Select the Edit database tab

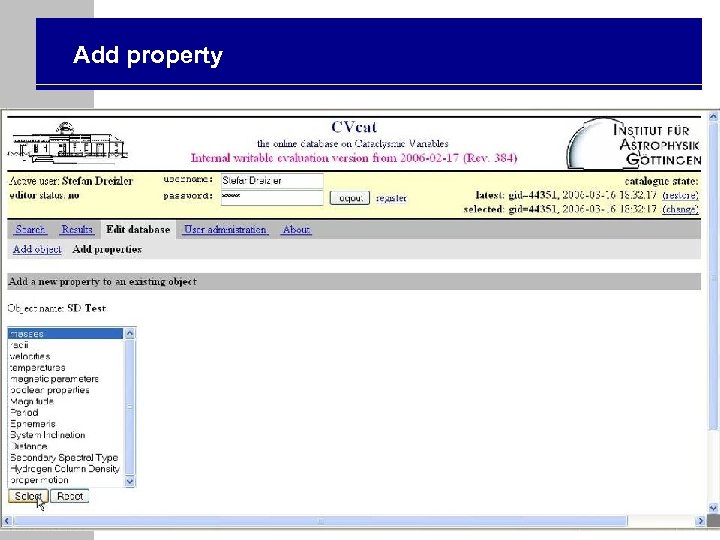coord(138,229)
